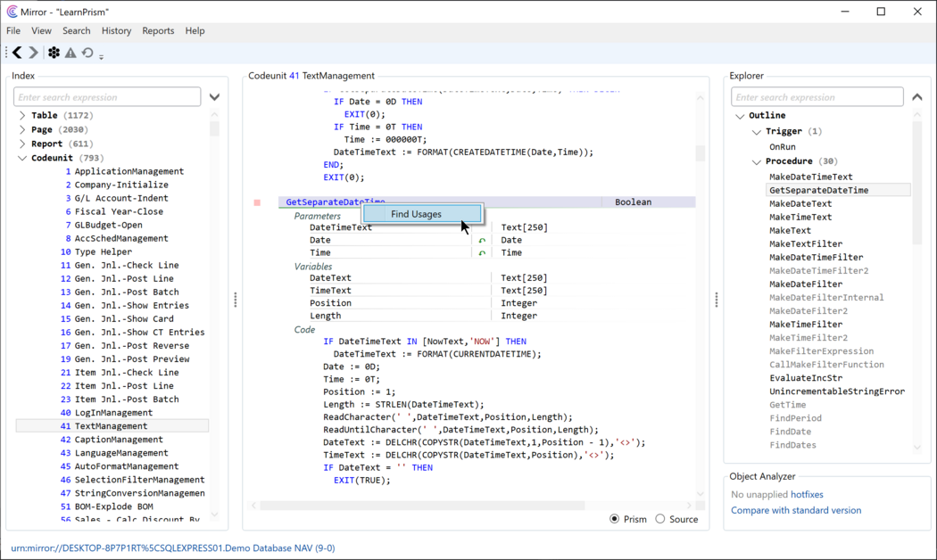Collapse the Trigger node in Explorer
The image size is (937, 560).
757,132
